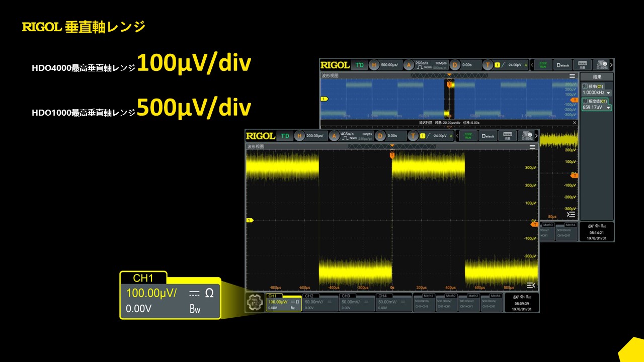The height and width of the screenshot is (362, 644).
Task: Toggle the T'D trigger status indicator on front scope
Action: pyautogui.click(x=285, y=136)
